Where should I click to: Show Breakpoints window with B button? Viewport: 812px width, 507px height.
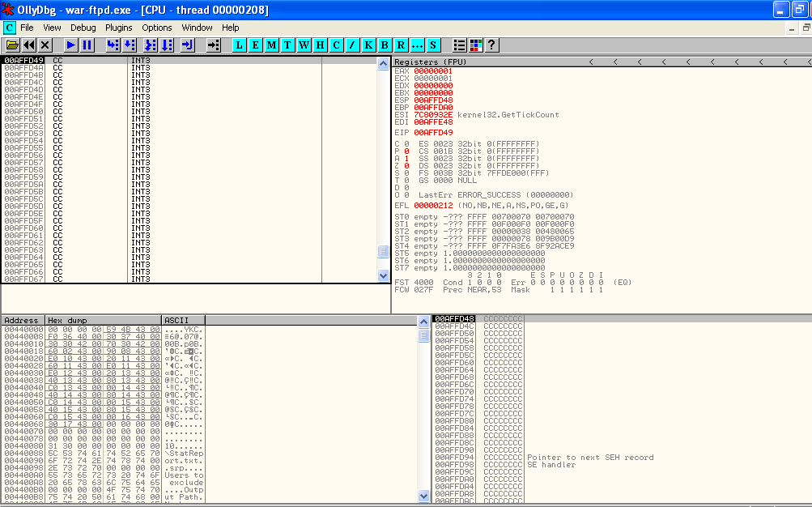(385, 45)
